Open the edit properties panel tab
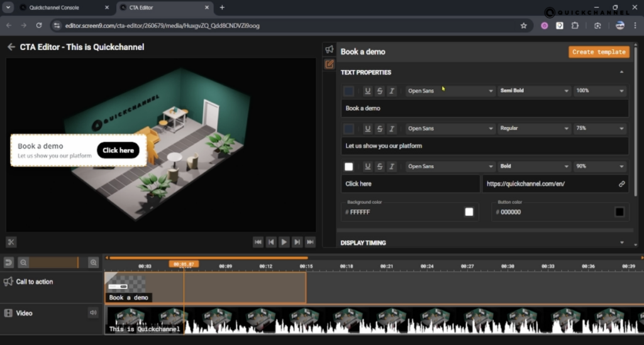Screen dimensions: 644x345 pos(330,64)
